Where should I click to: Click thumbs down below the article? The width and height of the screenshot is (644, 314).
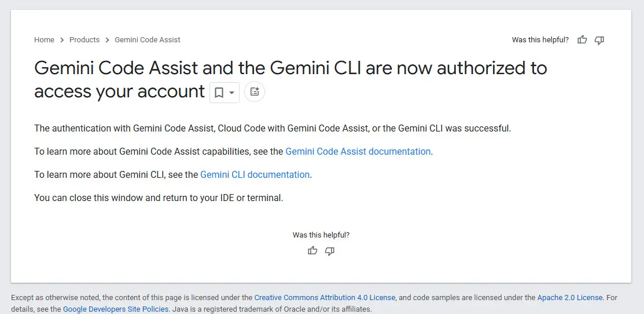(330, 251)
